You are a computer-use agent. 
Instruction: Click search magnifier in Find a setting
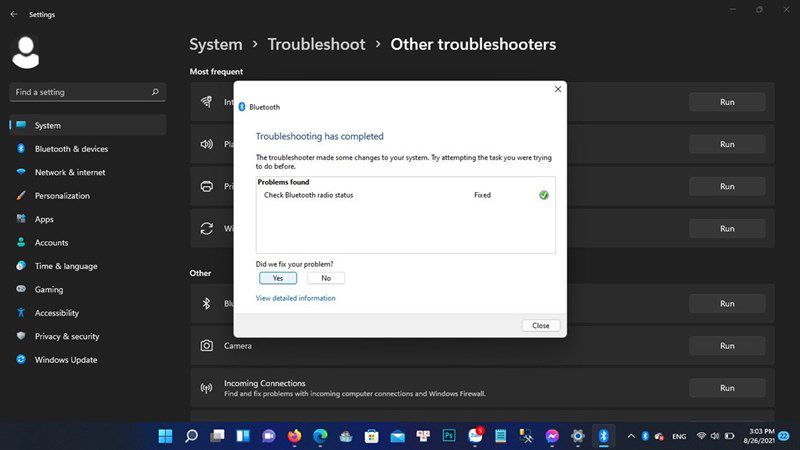[155, 92]
